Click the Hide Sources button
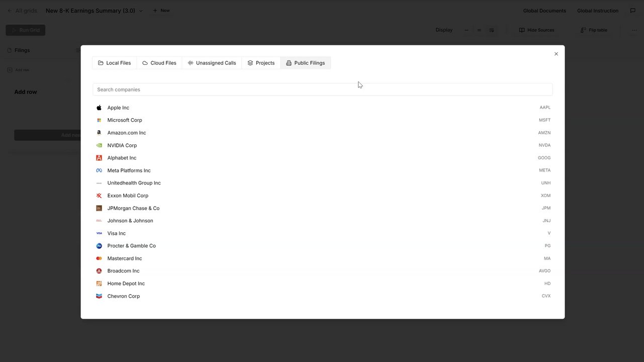 coord(536,30)
